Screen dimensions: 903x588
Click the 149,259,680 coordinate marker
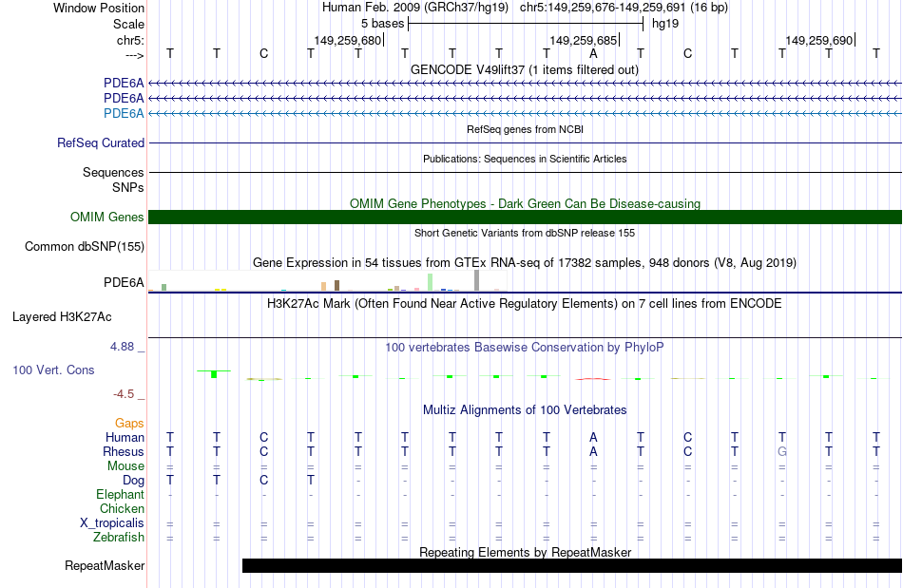[x=347, y=40]
